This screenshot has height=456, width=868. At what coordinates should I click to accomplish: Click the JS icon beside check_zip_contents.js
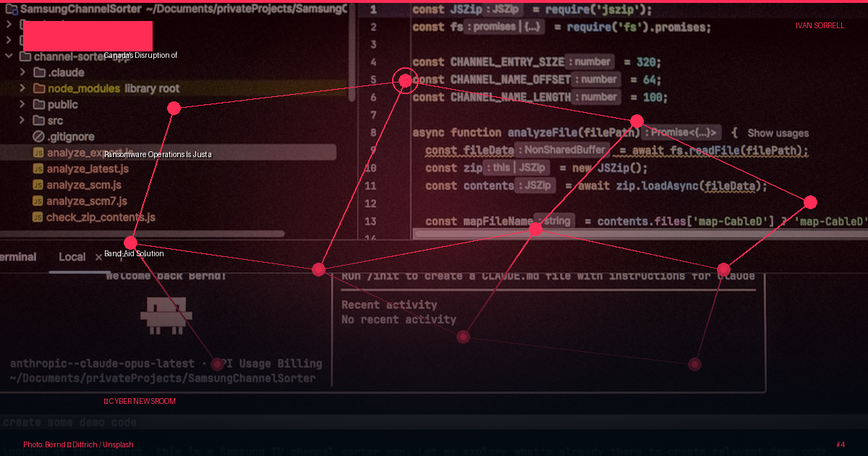pyautogui.click(x=38, y=217)
